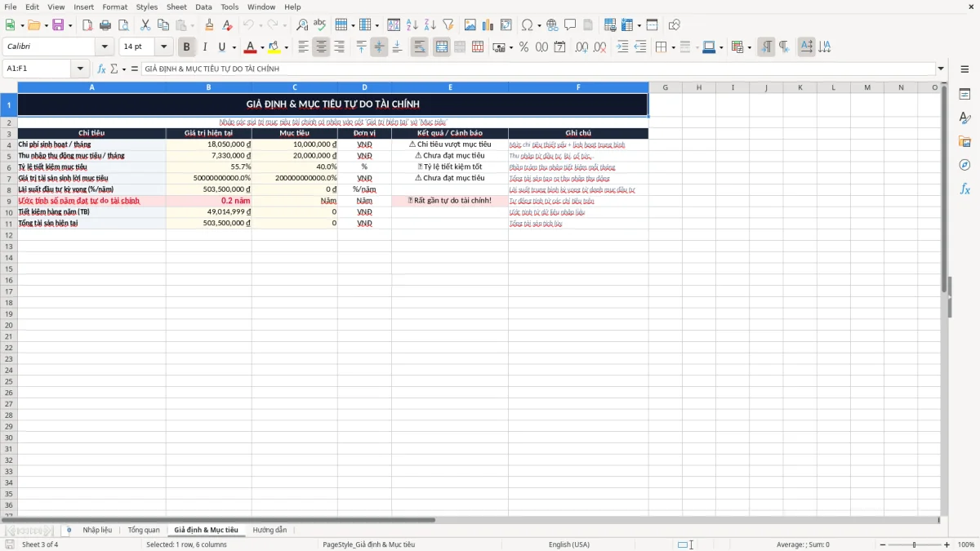Click the Clone Formatting paintbrush icon
Image resolution: width=980 pixels, height=551 pixels.
tap(209, 25)
